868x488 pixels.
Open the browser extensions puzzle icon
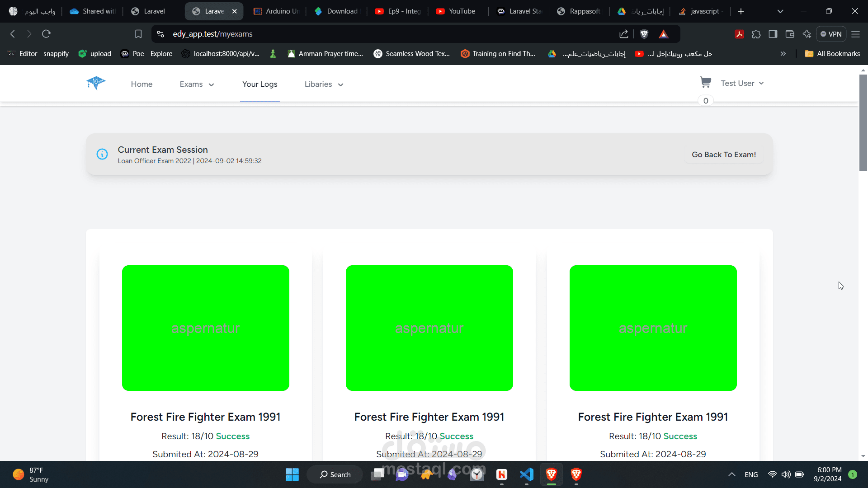756,34
